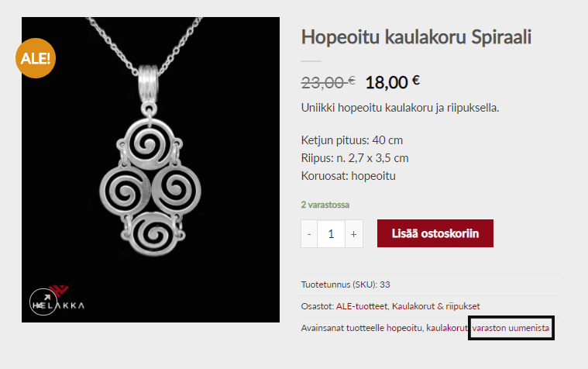Click the Uniikki hopeoitu kaulakoru description
Viewport: 588px width, 369px height.
400,108
